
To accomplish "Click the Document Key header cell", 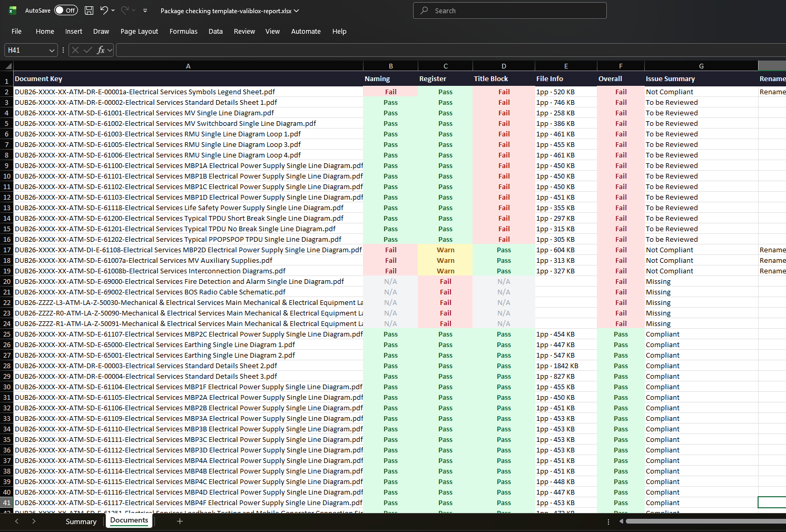I will [188, 78].
